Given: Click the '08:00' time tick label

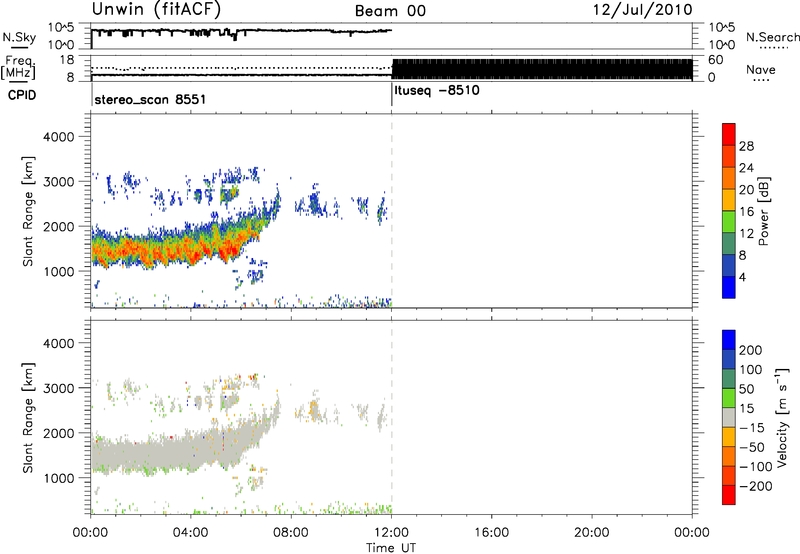Looking at the screenshot, I should click(x=291, y=533).
